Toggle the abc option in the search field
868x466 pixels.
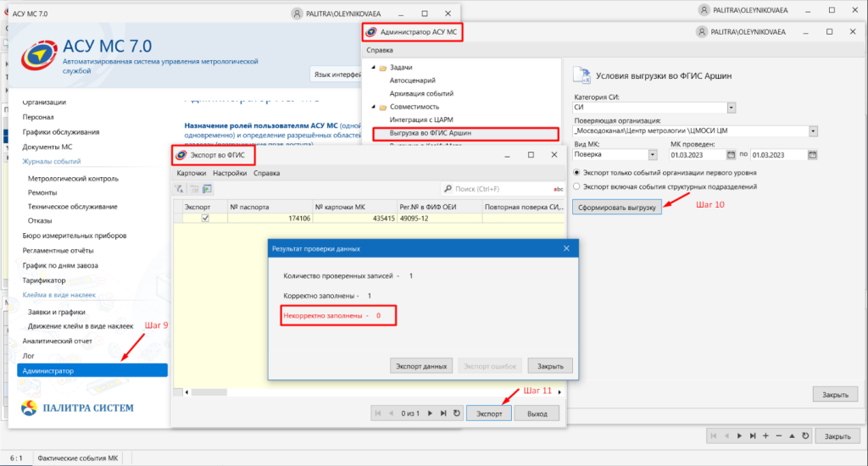click(x=558, y=189)
